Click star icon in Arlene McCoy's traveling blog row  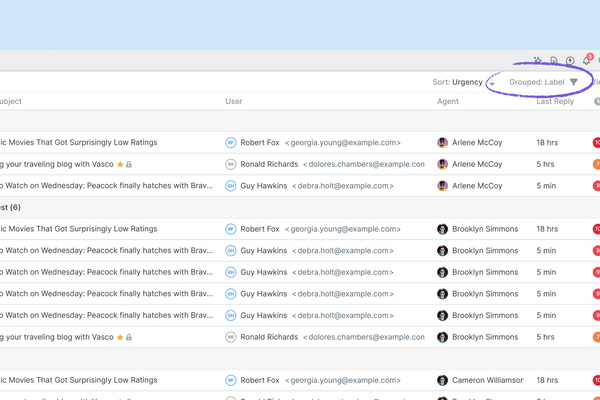[x=120, y=164]
